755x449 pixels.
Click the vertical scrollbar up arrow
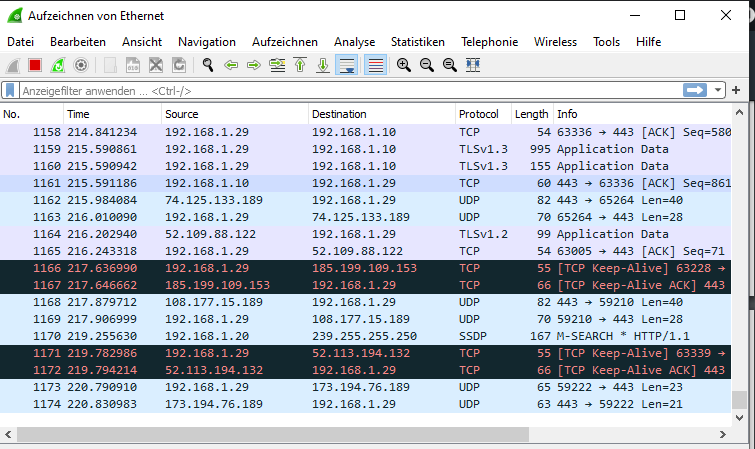click(740, 113)
